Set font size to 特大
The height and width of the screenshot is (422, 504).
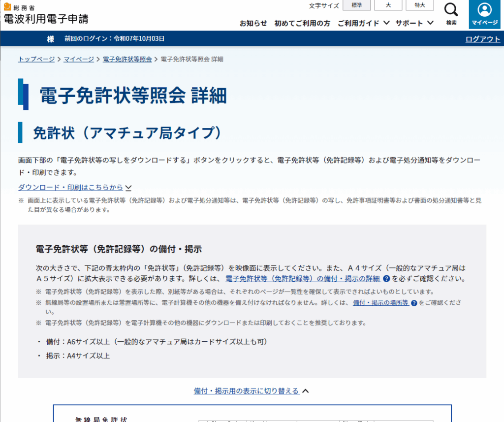pos(419,5)
